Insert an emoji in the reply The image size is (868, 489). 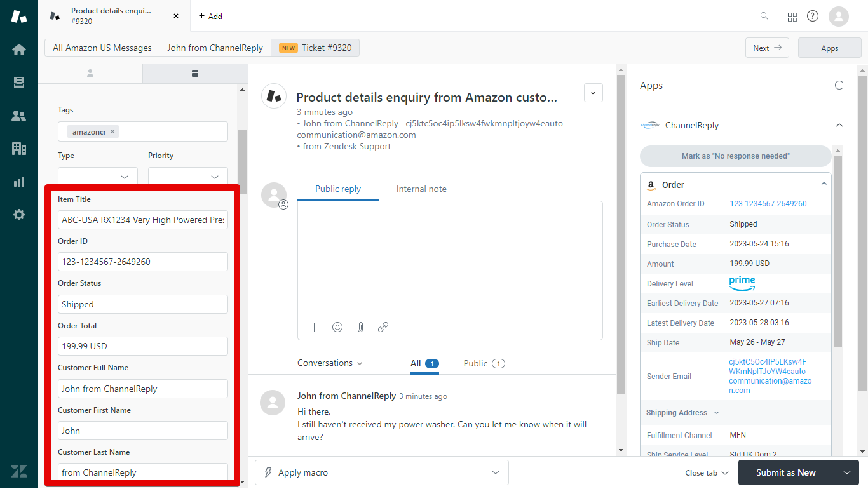point(337,327)
